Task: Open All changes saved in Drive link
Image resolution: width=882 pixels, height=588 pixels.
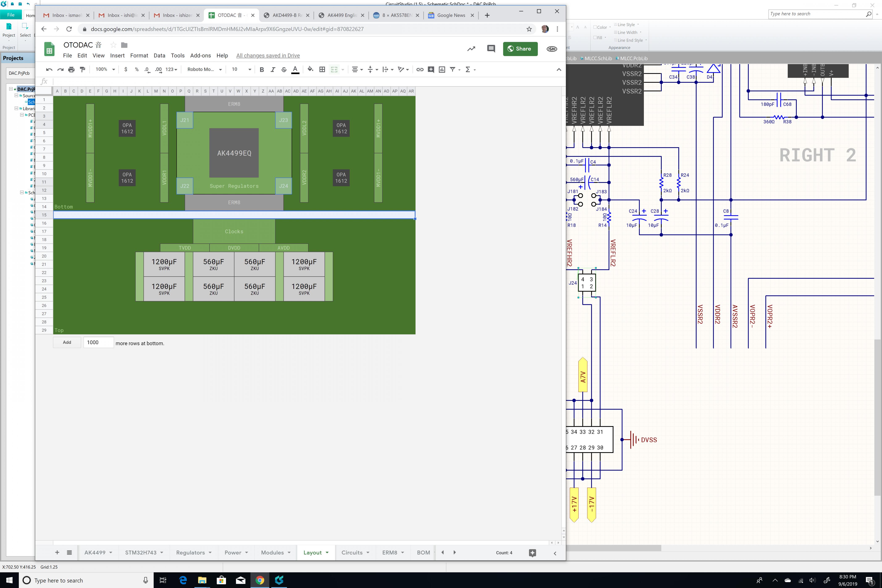Action: 268,55
